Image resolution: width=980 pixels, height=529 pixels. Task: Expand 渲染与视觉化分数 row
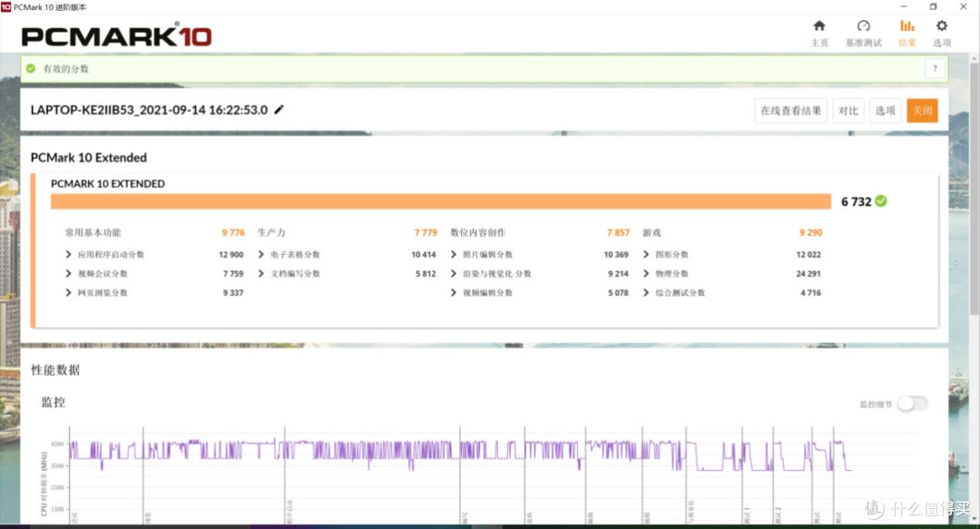[x=454, y=273]
